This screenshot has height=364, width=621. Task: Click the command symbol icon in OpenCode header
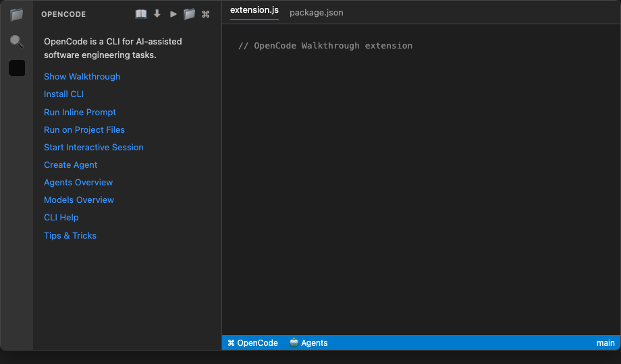tap(206, 14)
